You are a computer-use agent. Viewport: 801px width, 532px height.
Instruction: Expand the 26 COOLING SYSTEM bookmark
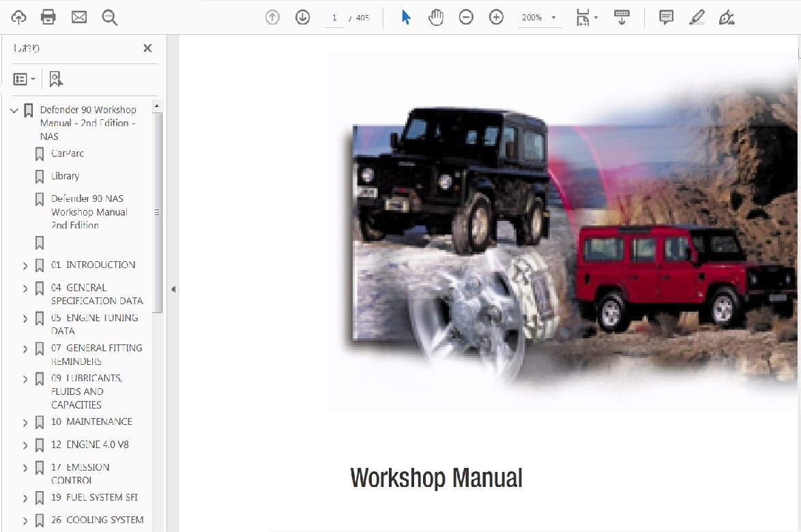(x=25, y=520)
